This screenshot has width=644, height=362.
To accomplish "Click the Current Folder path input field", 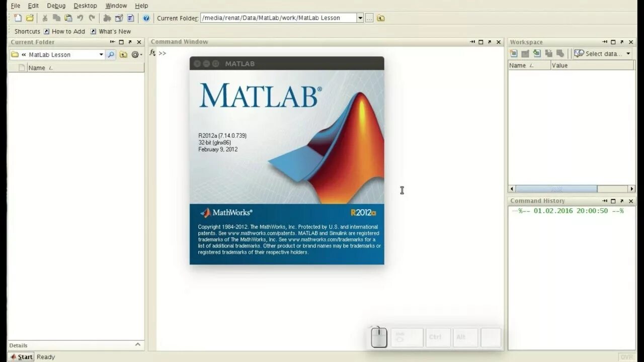I will (278, 18).
